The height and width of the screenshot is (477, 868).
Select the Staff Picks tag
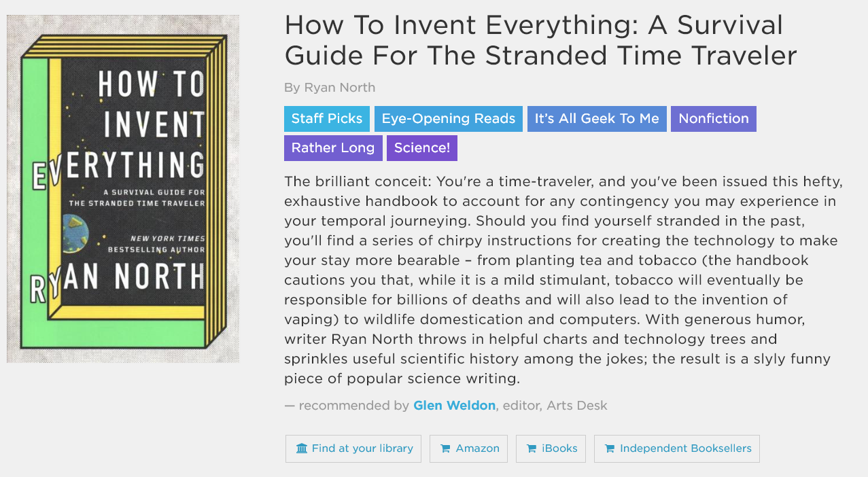click(327, 119)
